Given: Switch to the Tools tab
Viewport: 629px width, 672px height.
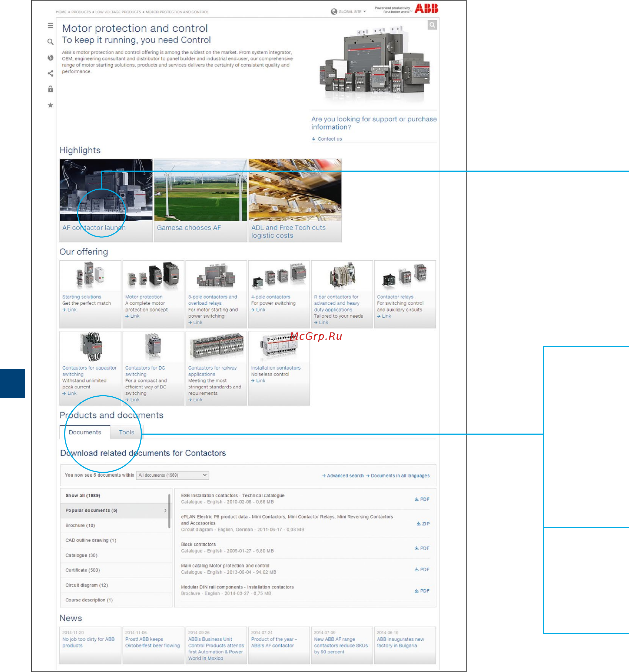Looking at the screenshot, I should pyautogui.click(x=127, y=432).
